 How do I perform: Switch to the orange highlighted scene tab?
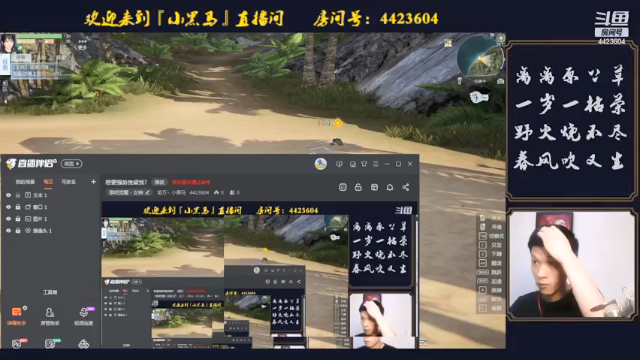coord(48,182)
